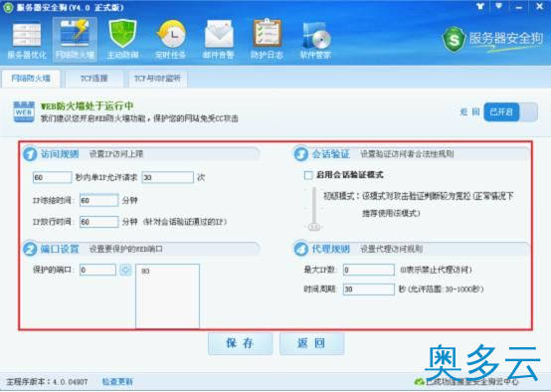This screenshot has height=392, width=551.
Task: Click the 最大IP数 input field
Action: (x=369, y=270)
